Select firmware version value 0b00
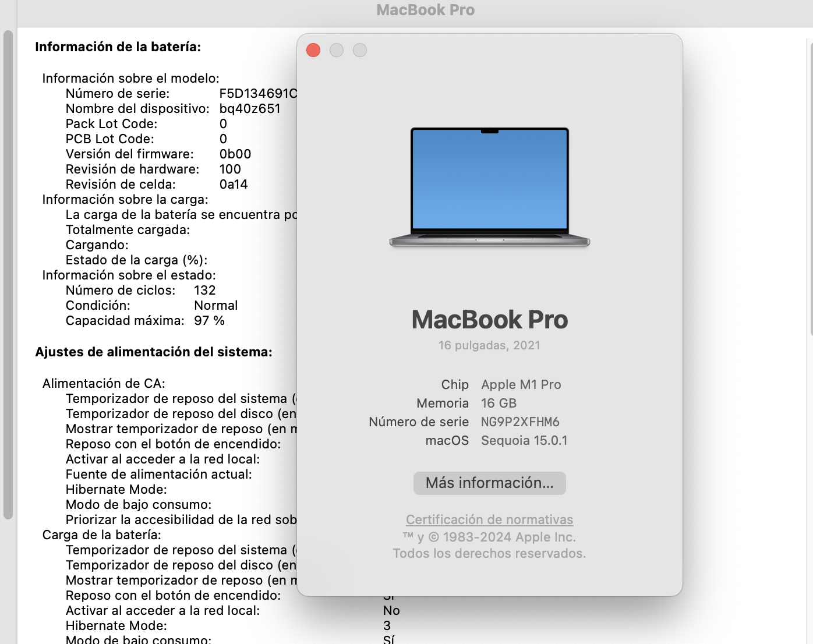 click(235, 154)
